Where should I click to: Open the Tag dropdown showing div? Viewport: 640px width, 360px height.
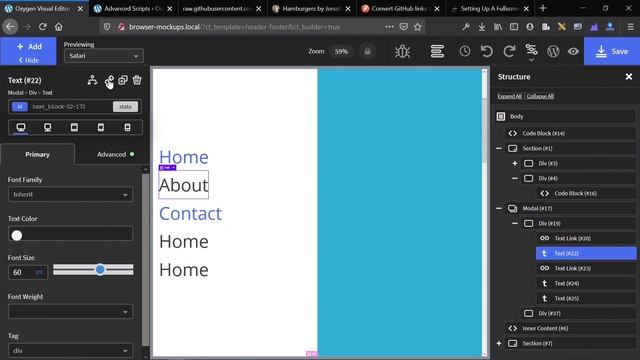pos(70,351)
